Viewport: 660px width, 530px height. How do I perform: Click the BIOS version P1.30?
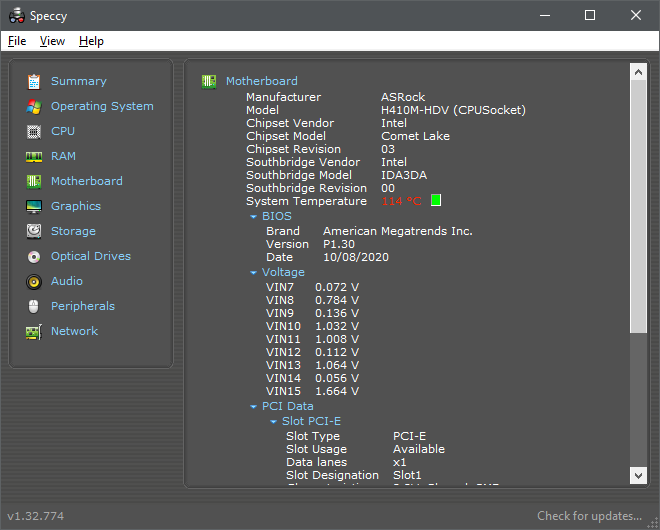pos(339,244)
